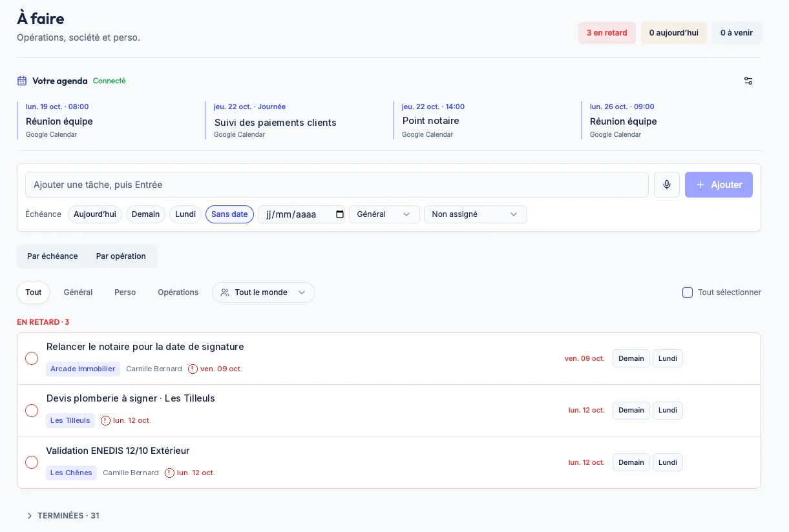789x532 pixels.
Task: Mark Validation ENEDIS 12/10 Extérieur as done
Action: click(x=32, y=462)
